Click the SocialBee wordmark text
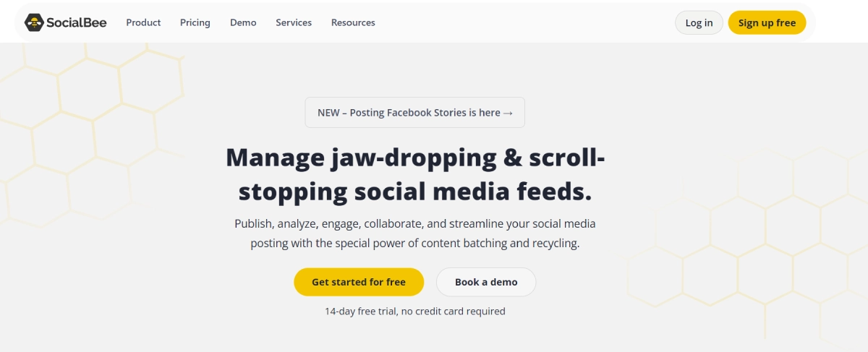This screenshot has width=868, height=352. pos(76,22)
